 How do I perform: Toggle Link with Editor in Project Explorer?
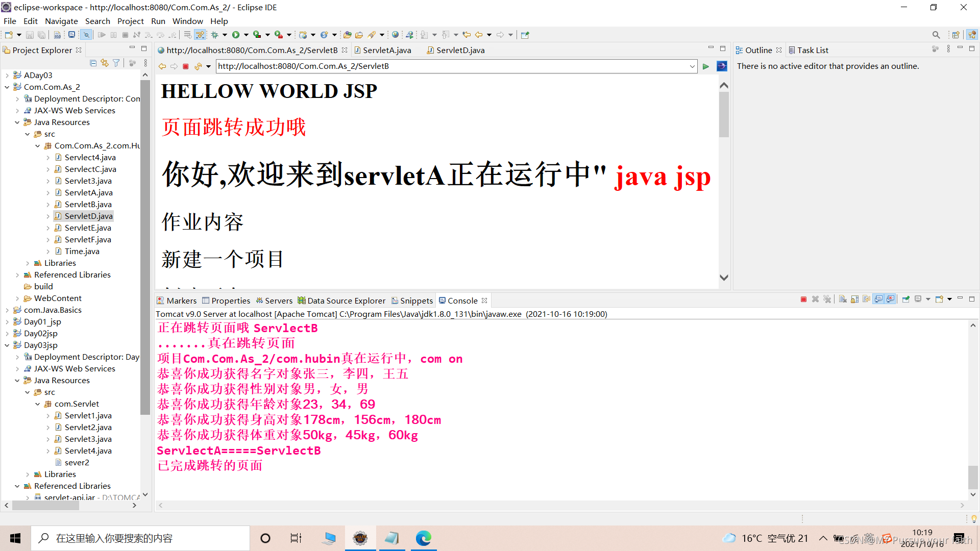105,63
